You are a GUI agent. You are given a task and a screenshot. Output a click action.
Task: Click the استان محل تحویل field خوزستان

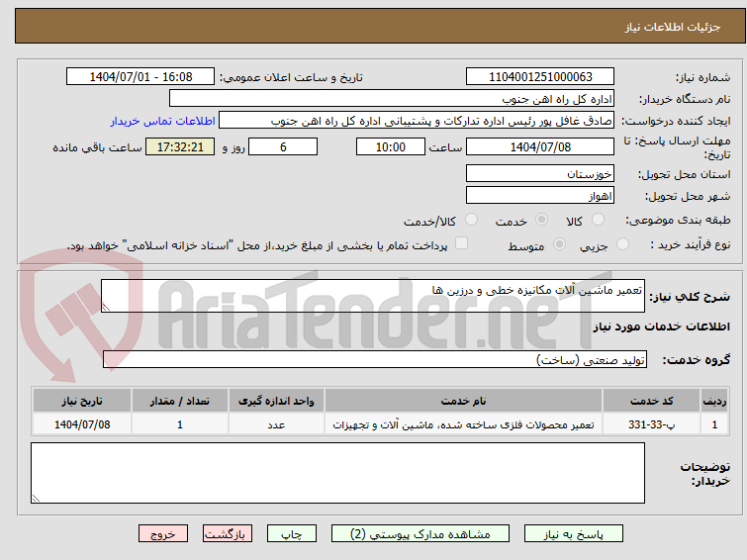[540, 173]
